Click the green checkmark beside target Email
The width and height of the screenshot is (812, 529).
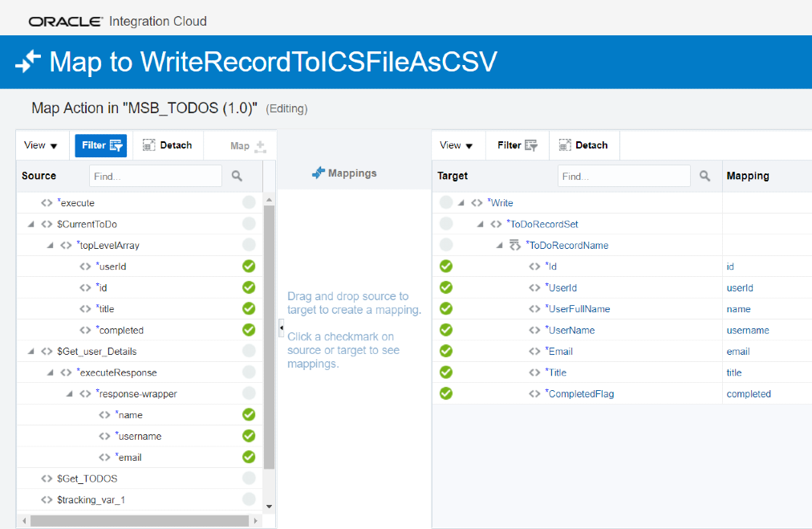click(x=446, y=351)
